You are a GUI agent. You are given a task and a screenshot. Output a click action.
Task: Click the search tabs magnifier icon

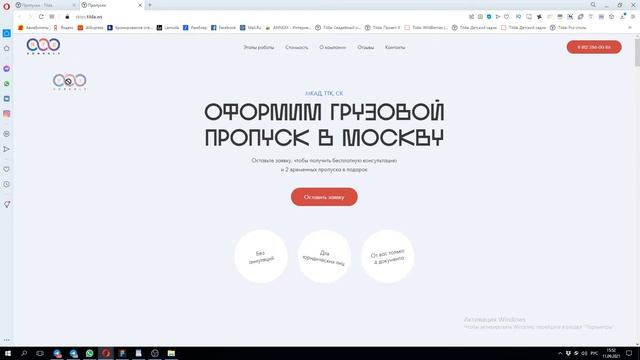tap(593, 5)
